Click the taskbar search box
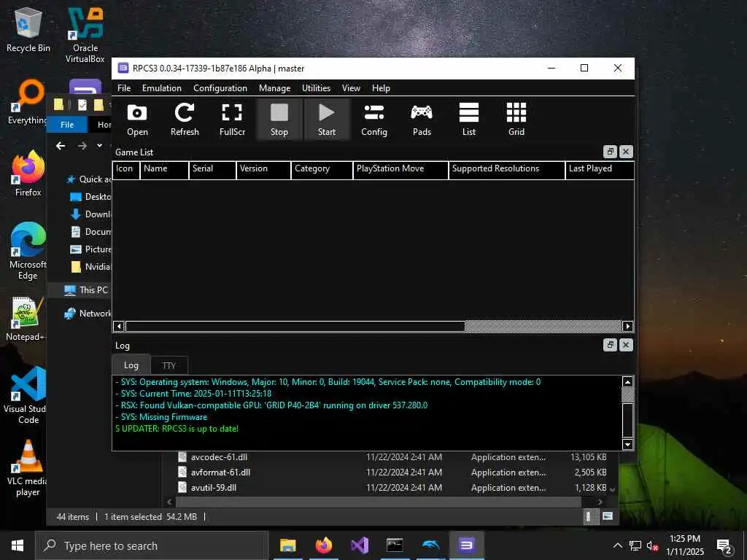747x560 pixels. coord(152,545)
